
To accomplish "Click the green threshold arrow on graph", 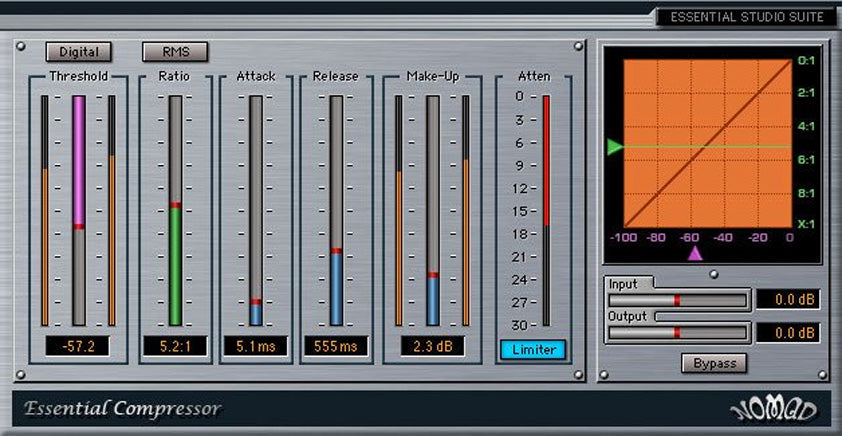I will click(614, 148).
